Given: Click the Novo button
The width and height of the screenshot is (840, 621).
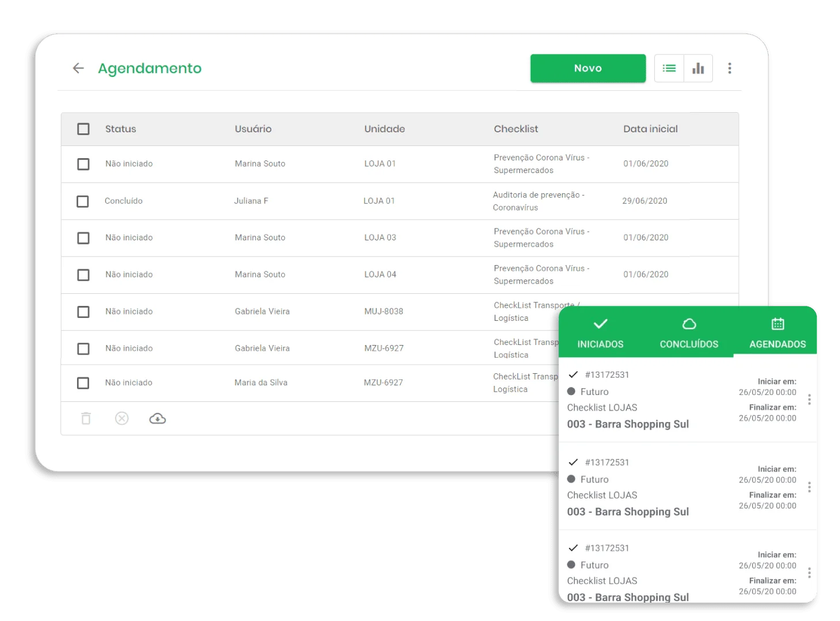Looking at the screenshot, I should point(588,68).
